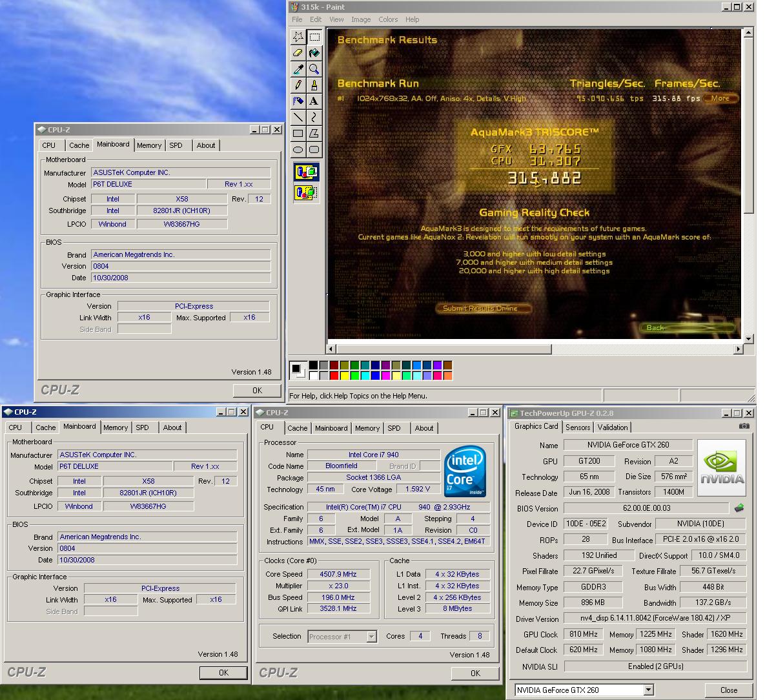The image size is (765, 700).
Task: Select the Polygon shape tool
Action: (x=314, y=133)
